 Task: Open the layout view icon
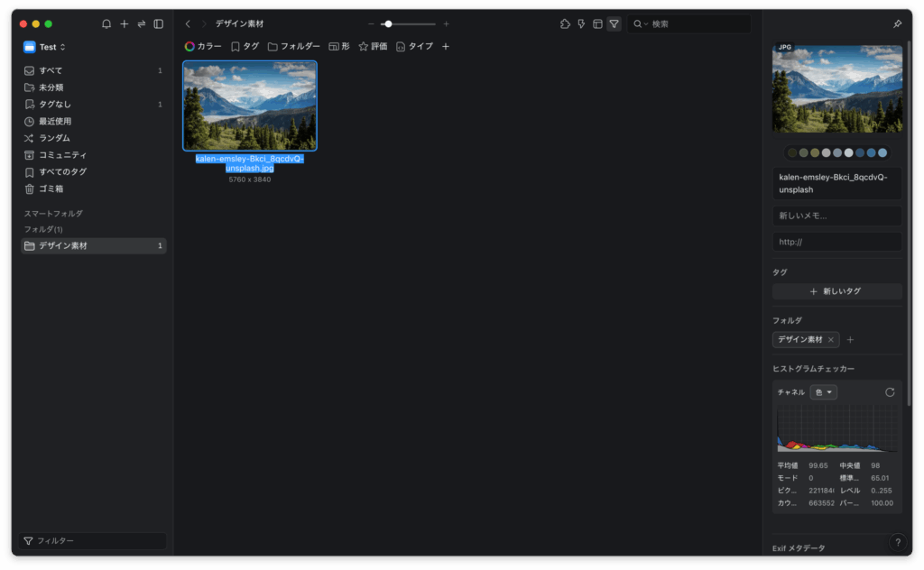click(597, 24)
